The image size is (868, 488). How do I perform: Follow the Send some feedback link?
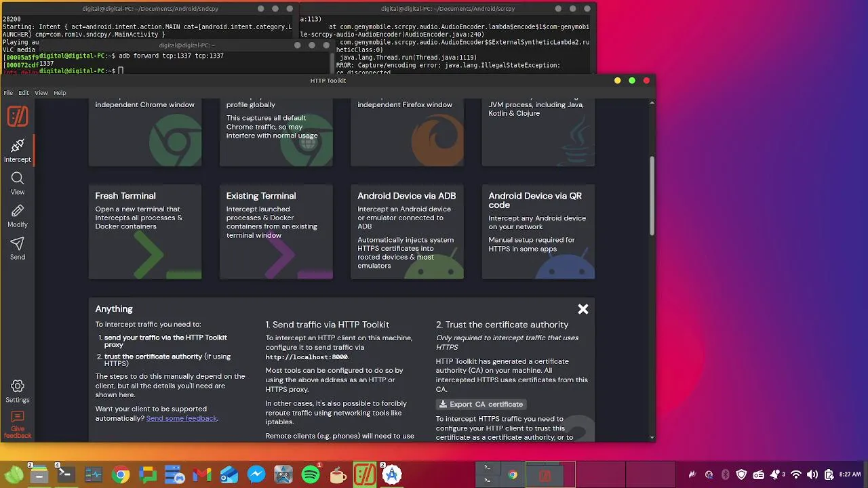[x=182, y=418]
